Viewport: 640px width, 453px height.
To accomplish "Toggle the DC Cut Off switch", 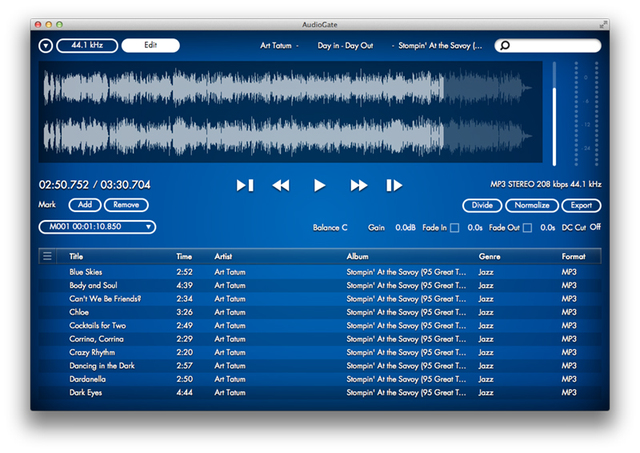I will tap(594, 227).
